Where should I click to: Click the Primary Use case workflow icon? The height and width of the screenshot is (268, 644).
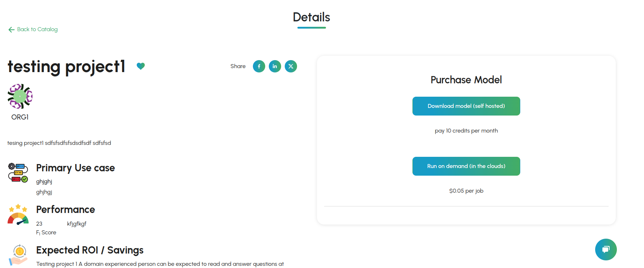coord(18,172)
